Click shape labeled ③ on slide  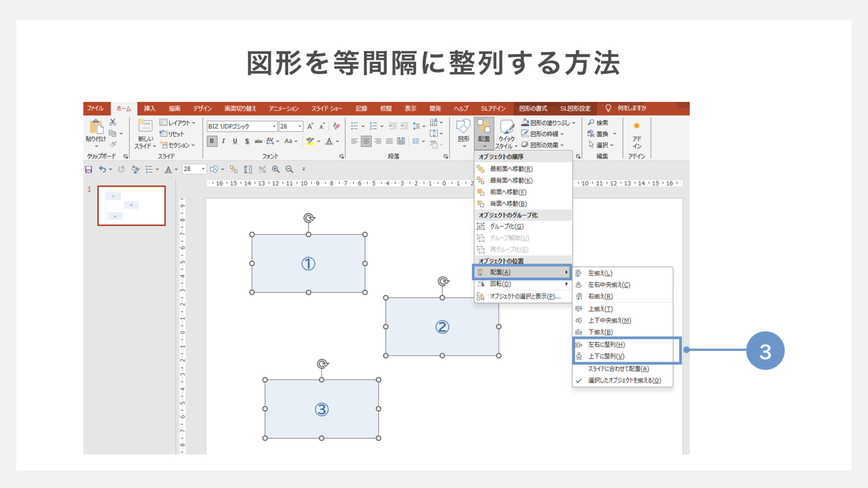point(322,409)
